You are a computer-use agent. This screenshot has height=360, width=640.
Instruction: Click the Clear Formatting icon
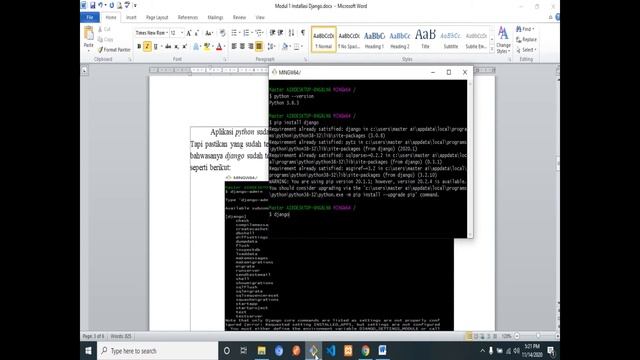[222, 33]
